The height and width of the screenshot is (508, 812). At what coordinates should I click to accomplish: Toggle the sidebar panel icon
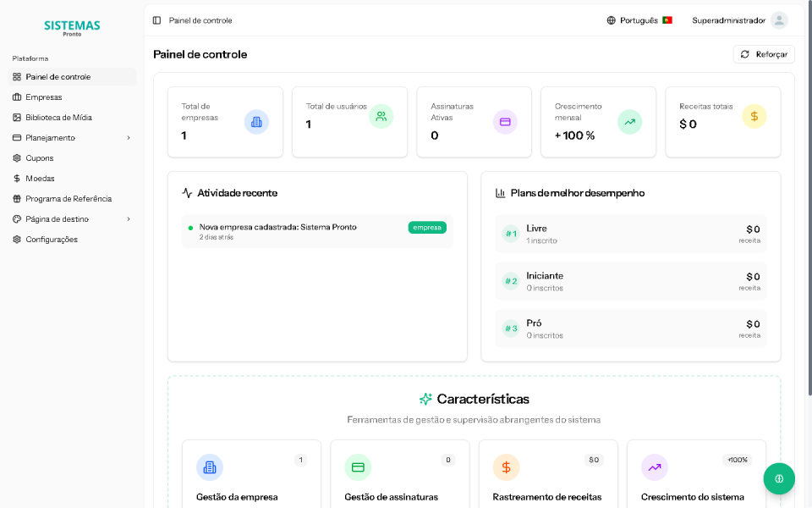point(156,20)
